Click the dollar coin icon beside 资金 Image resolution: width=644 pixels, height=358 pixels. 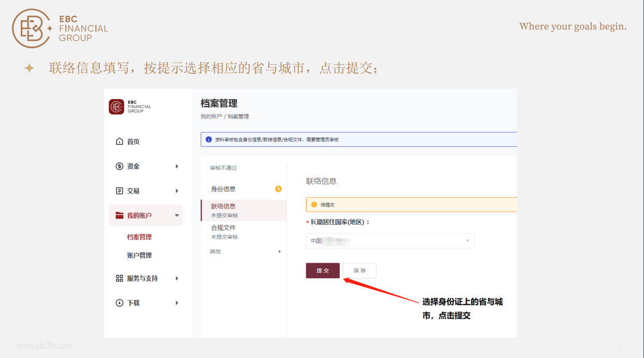pos(120,167)
